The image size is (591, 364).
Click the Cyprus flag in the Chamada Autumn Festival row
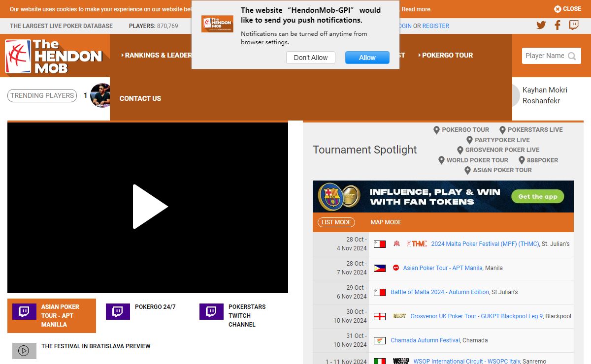tap(379, 340)
